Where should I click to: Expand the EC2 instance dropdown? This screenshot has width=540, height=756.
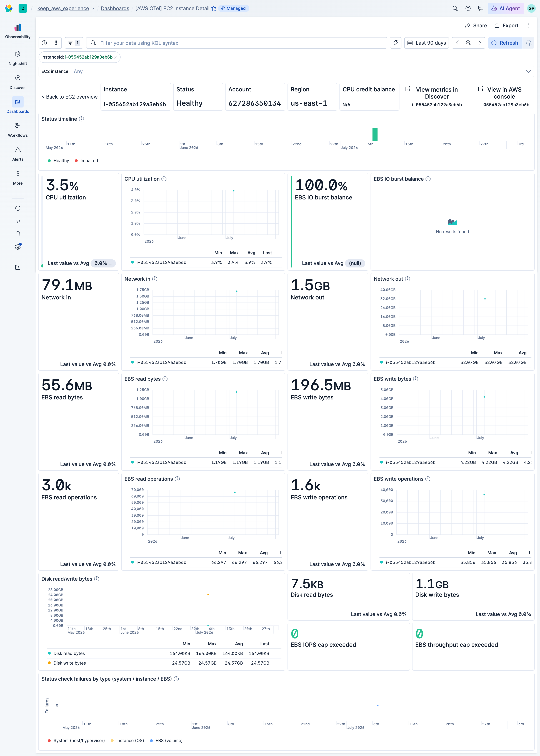[286, 71]
